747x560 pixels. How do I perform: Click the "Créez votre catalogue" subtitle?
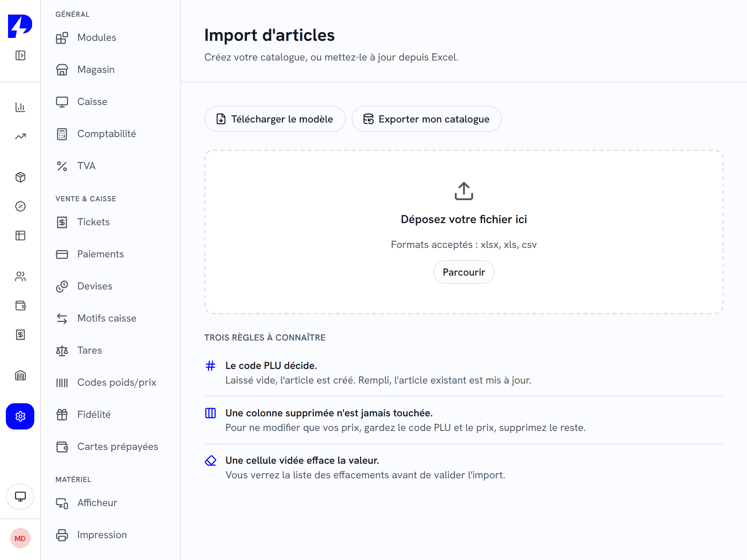[x=331, y=57]
